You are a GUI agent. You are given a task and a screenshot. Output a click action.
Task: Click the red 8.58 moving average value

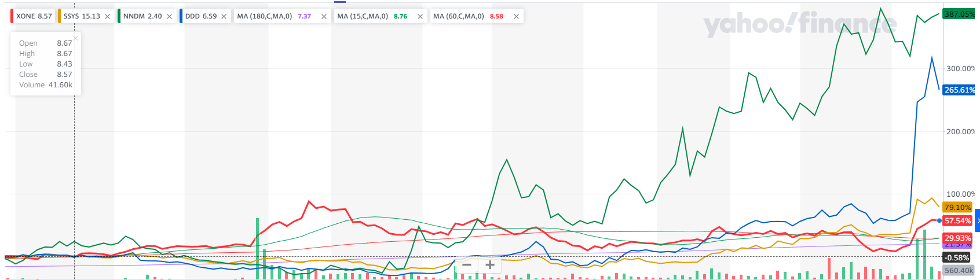[x=496, y=16]
